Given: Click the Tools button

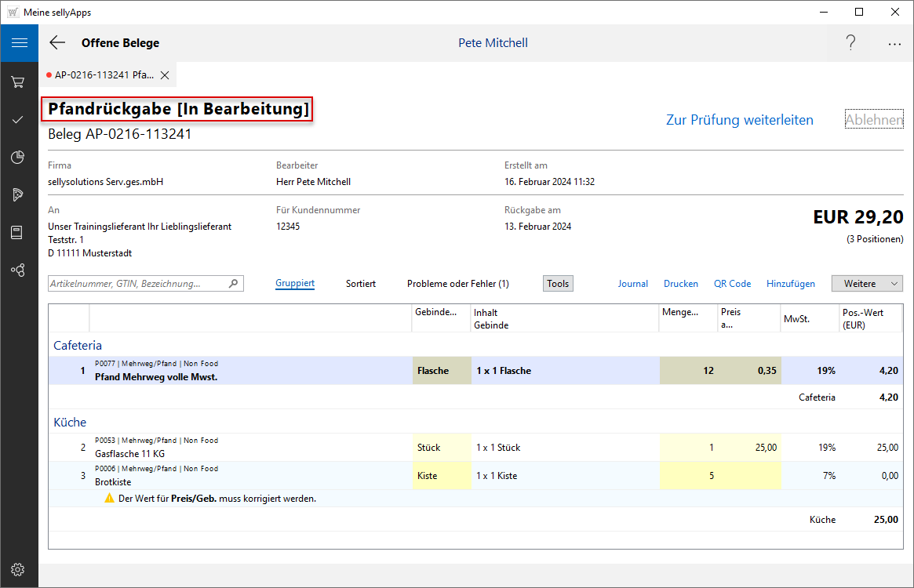Looking at the screenshot, I should [x=558, y=284].
